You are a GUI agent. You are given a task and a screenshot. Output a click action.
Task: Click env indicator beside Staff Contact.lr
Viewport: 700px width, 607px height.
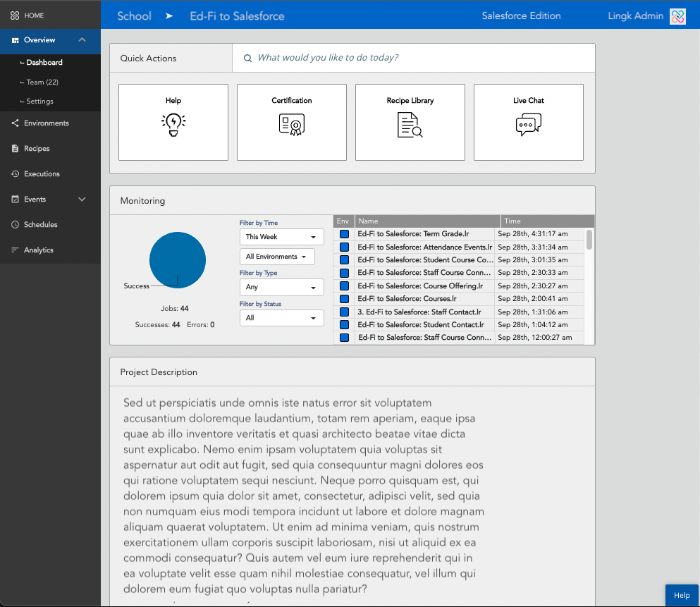pyautogui.click(x=343, y=312)
